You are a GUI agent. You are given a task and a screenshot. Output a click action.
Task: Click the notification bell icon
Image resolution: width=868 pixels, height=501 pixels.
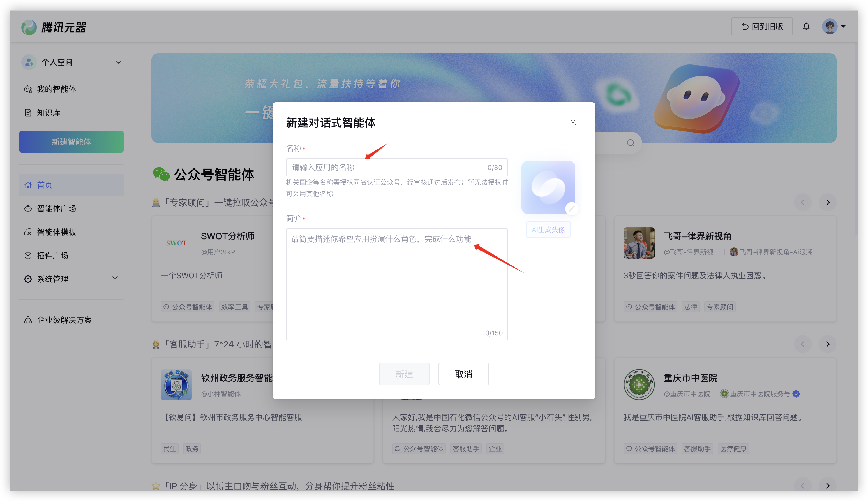pyautogui.click(x=806, y=27)
